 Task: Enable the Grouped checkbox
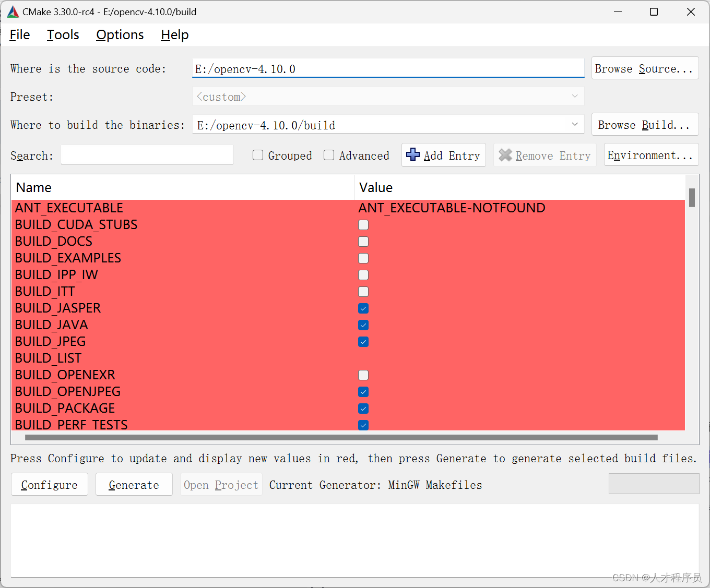[258, 155]
